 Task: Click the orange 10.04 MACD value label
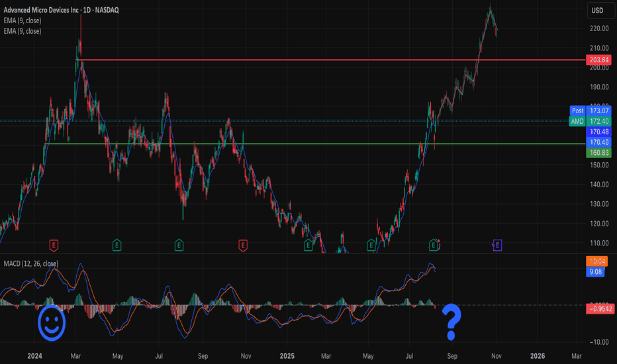click(x=597, y=261)
